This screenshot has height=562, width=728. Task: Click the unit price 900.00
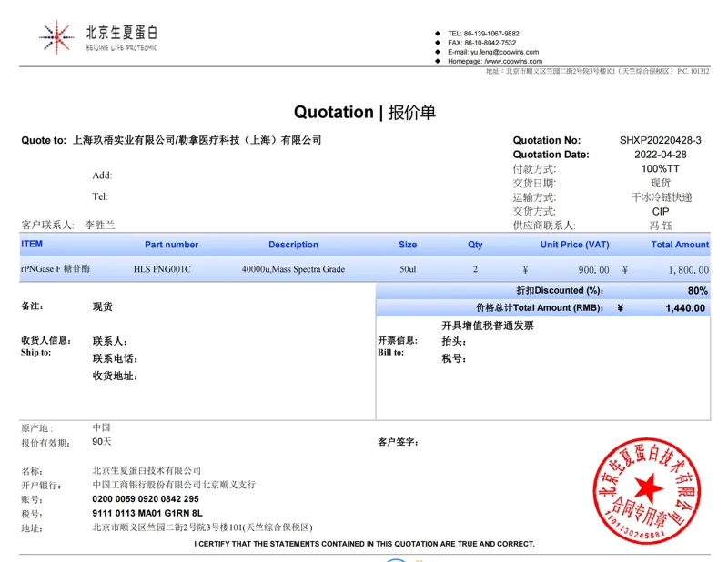(593, 270)
